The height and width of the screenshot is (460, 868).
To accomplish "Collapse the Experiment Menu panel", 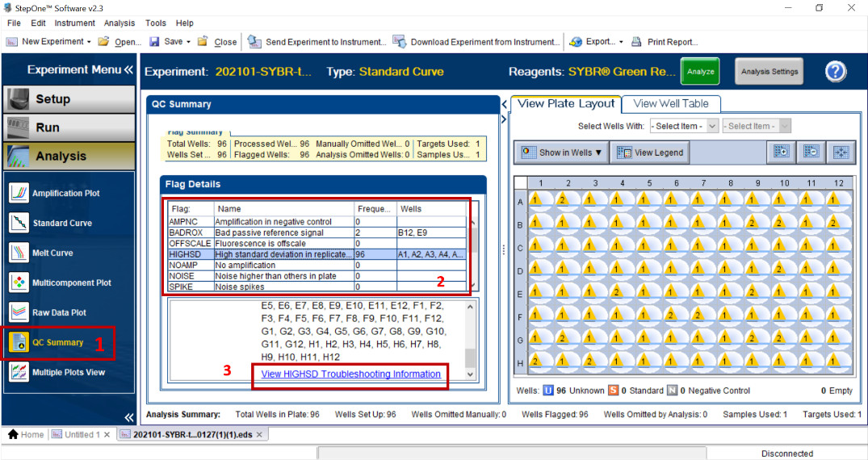I will (x=128, y=70).
